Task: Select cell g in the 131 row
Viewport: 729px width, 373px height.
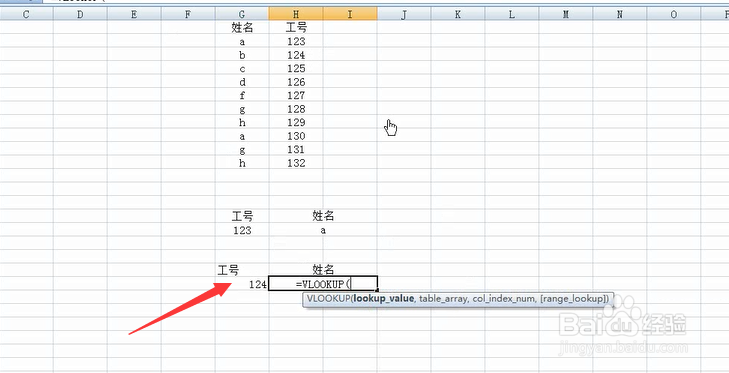Action: click(x=242, y=150)
